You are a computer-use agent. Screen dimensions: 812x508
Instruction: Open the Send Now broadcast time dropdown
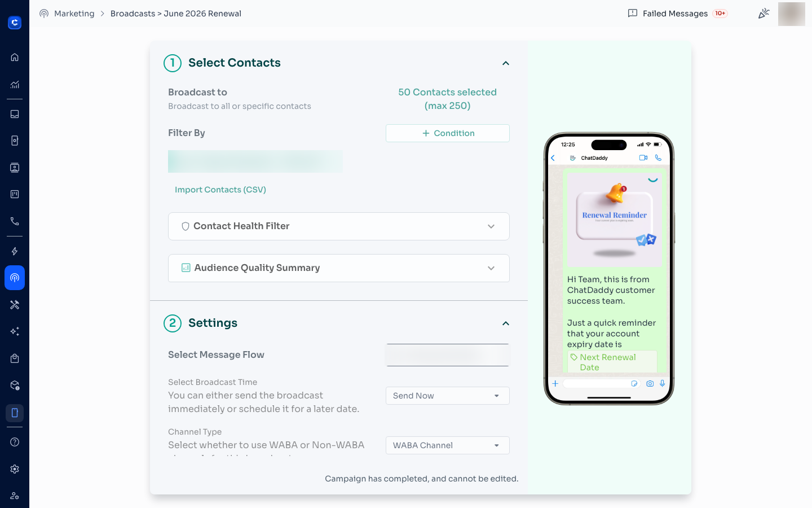pyautogui.click(x=448, y=396)
